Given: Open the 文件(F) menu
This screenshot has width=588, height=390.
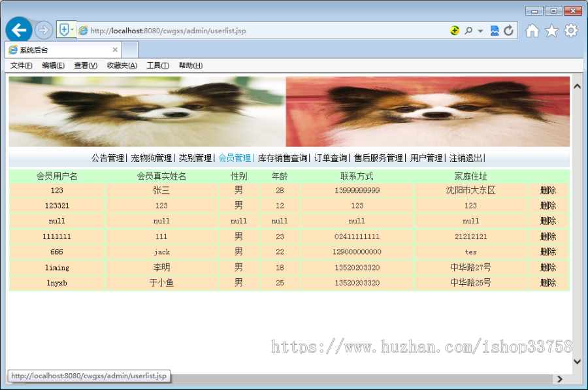Looking at the screenshot, I should pyautogui.click(x=22, y=65).
